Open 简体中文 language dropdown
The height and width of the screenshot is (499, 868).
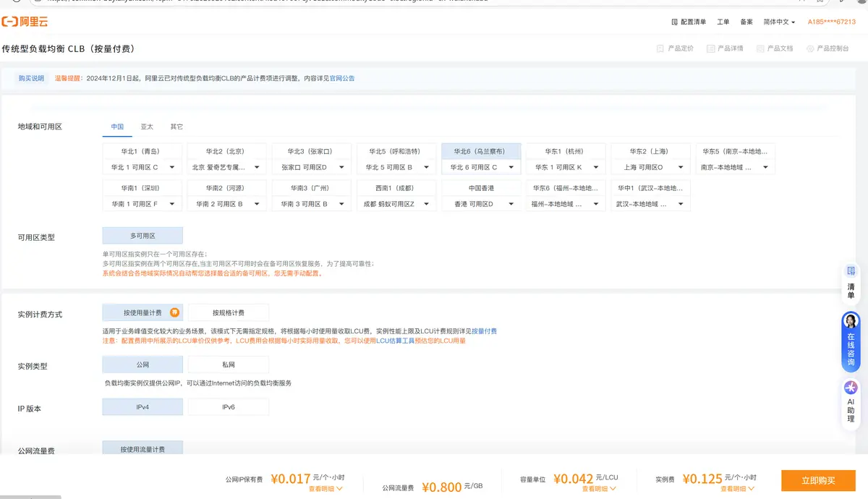[x=779, y=22]
